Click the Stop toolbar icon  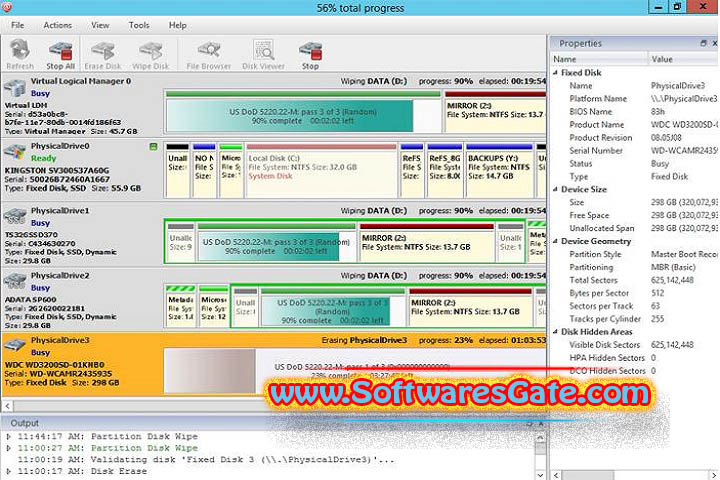310,54
